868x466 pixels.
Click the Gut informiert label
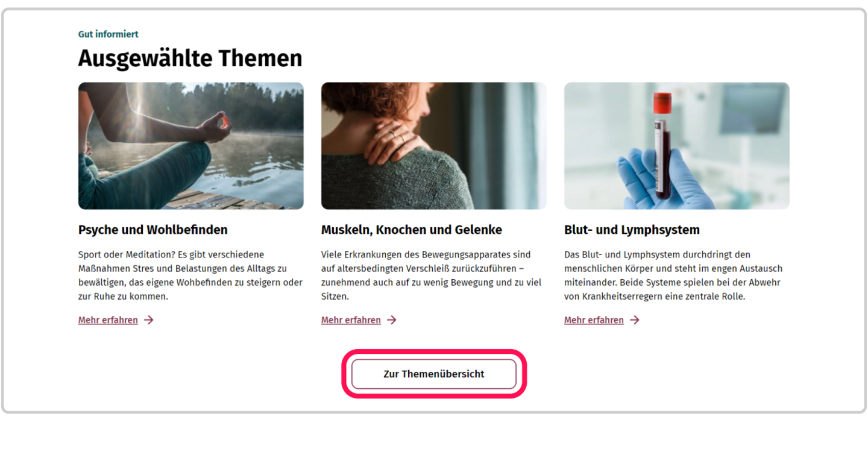(108, 34)
